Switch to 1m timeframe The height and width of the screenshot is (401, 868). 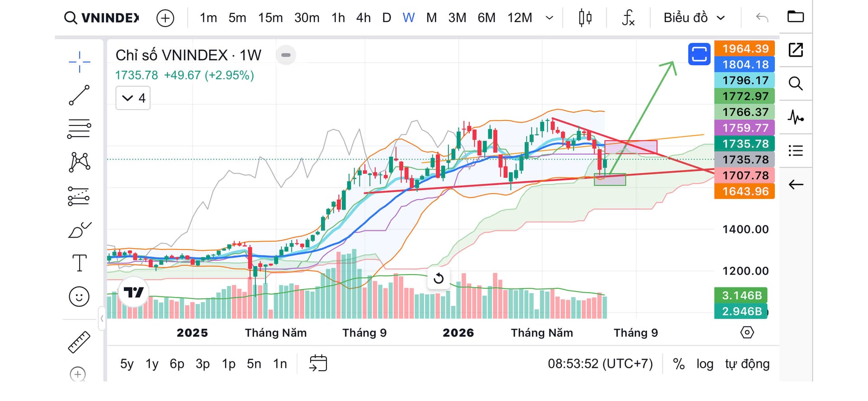208,18
